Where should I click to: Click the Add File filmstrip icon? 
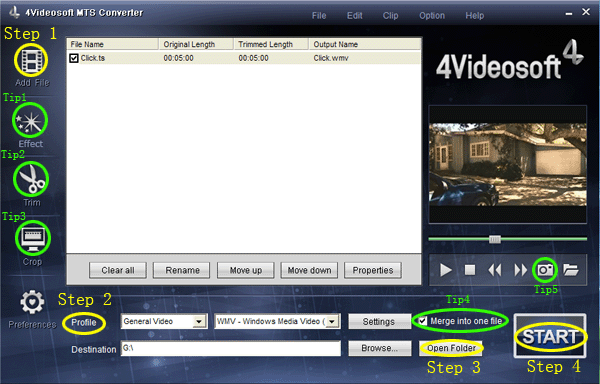(31, 60)
